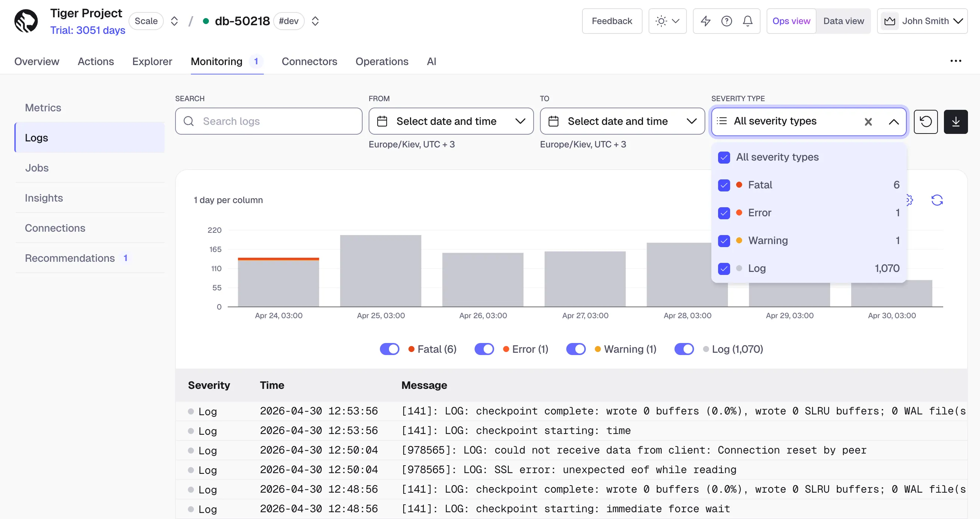
Task: Click the Apr 24 bar with red segment
Action: 278,282
